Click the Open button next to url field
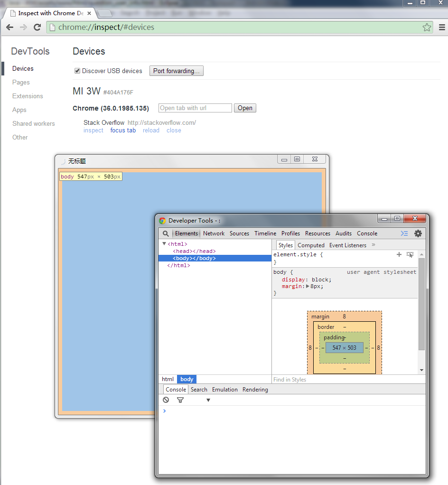This screenshot has width=448, height=485. (245, 108)
